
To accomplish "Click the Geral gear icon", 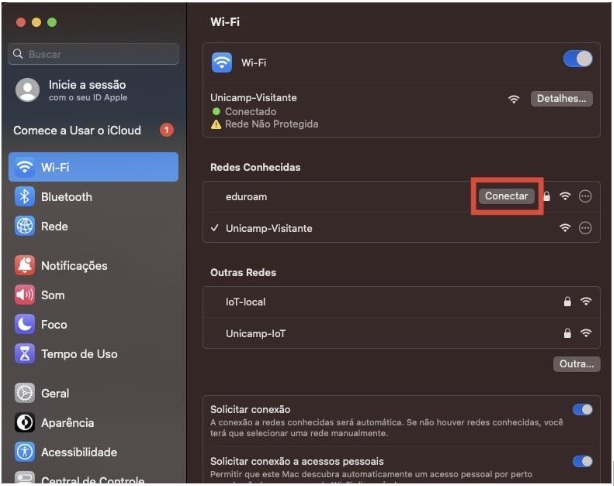I will (x=24, y=393).
